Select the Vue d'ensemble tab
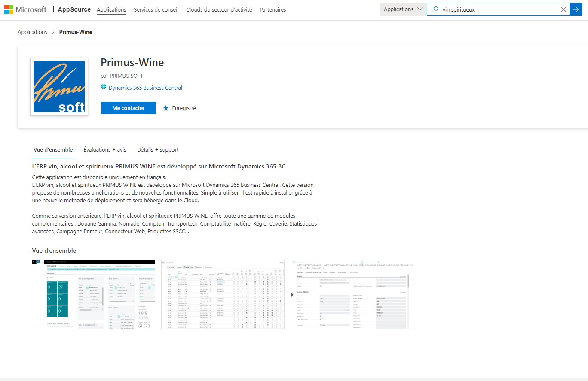This screenshot has height=381, width=588. coord(53,149)
